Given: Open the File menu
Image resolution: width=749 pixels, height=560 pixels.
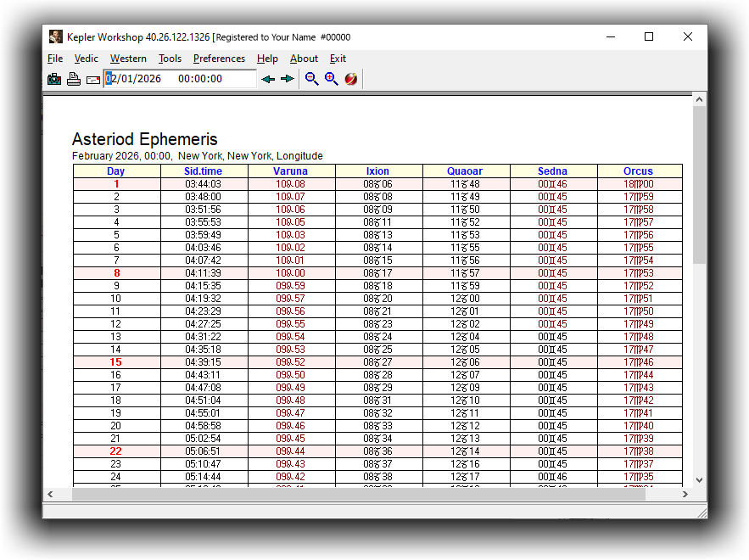Looking at the screenshot, I should 55,59.
